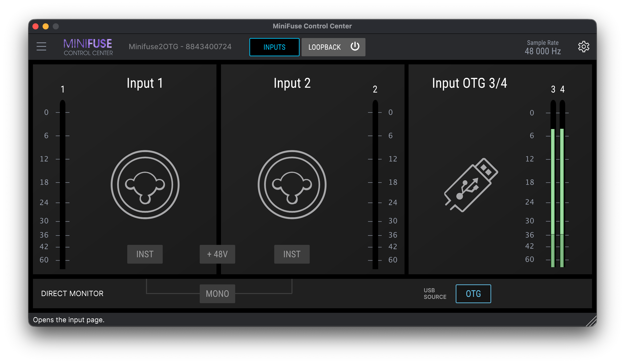625x364 pixels.
Task: Open settings via the gear icon
Action: click(583, 47)
